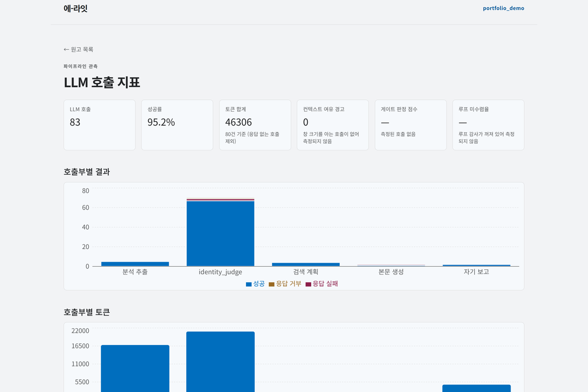Select the LLM 호출 card value 83
Viewport: 588px width, 392px height.
tap(75, 122)
